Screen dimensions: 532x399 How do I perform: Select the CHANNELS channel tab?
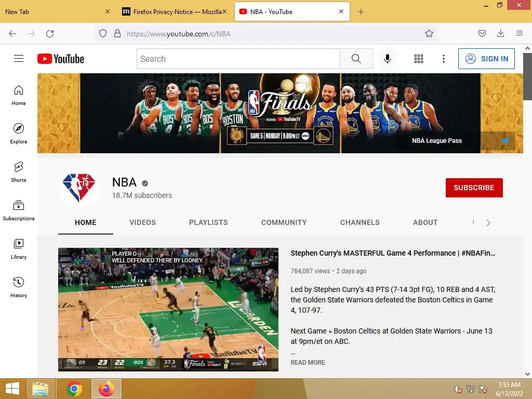point(360,222)
